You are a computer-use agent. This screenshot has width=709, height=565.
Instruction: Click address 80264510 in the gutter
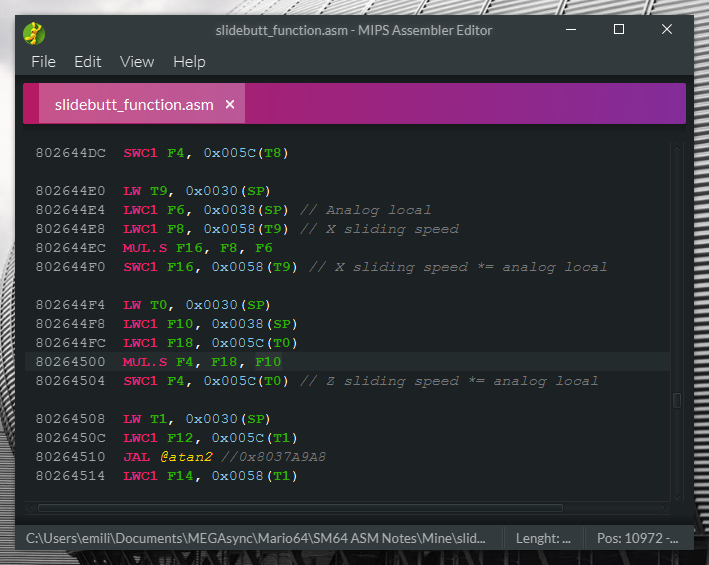pyautogui.click(x=71, y=457)
